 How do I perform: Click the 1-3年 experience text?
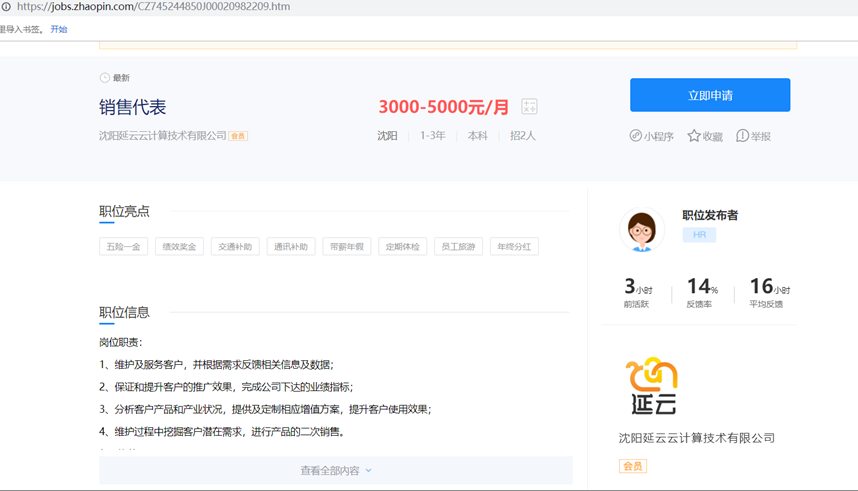pyautogui.click(x=432, y=136)
